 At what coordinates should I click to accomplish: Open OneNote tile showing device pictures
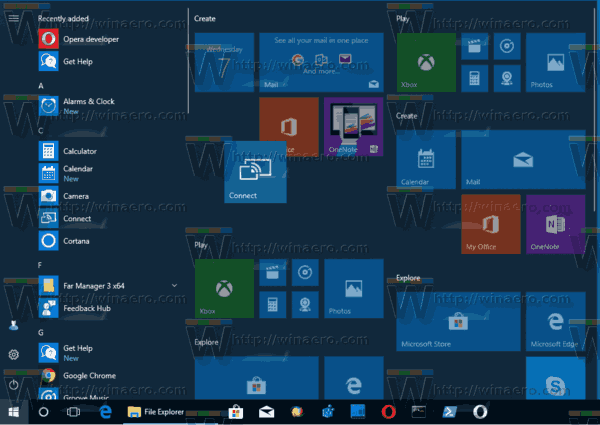click(354, 126)
